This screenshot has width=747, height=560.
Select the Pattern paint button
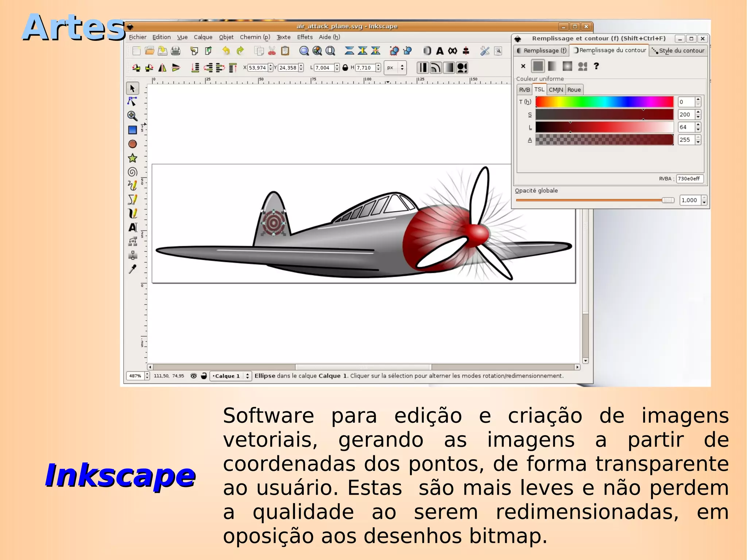point(582,66)
